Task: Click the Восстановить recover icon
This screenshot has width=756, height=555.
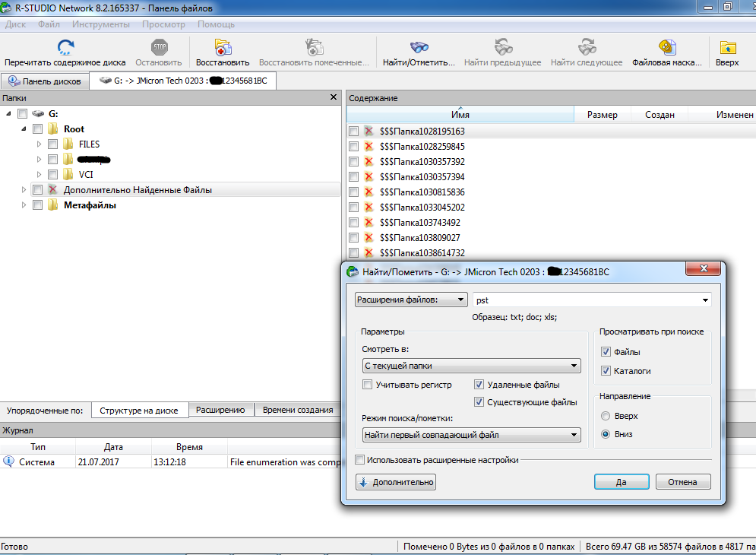Action: point(223,47)
